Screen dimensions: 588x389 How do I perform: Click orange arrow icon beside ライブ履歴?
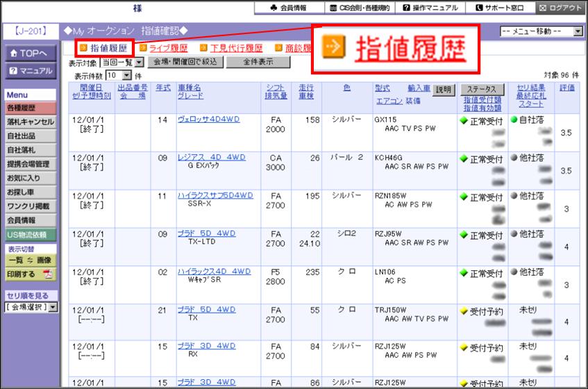click(143, 48)
